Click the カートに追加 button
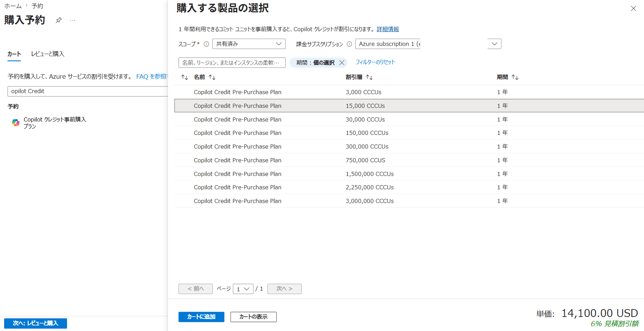 [x=201, y=317]
